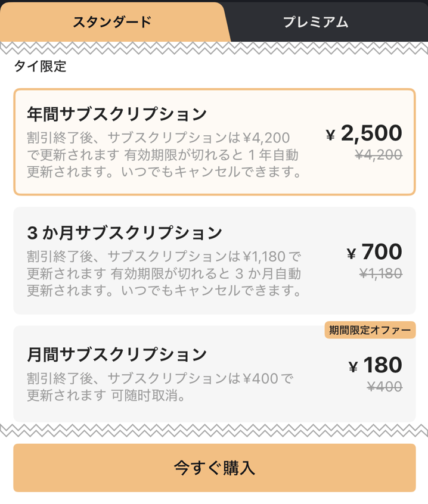Click the yen symbol beside 180
Image resolution: width=428 pixels, height=504 pixels.
tap(353, 367)
